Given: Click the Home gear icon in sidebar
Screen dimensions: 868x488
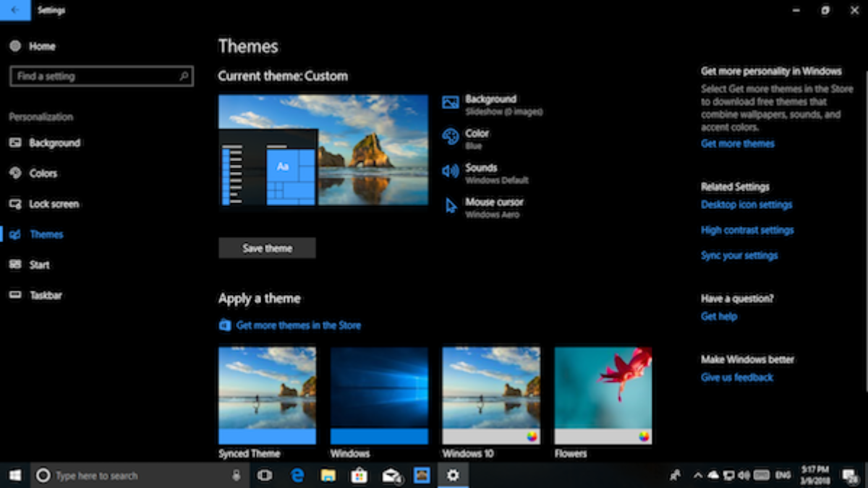Looking at the screenshot, I should click(x=15, y=46).
